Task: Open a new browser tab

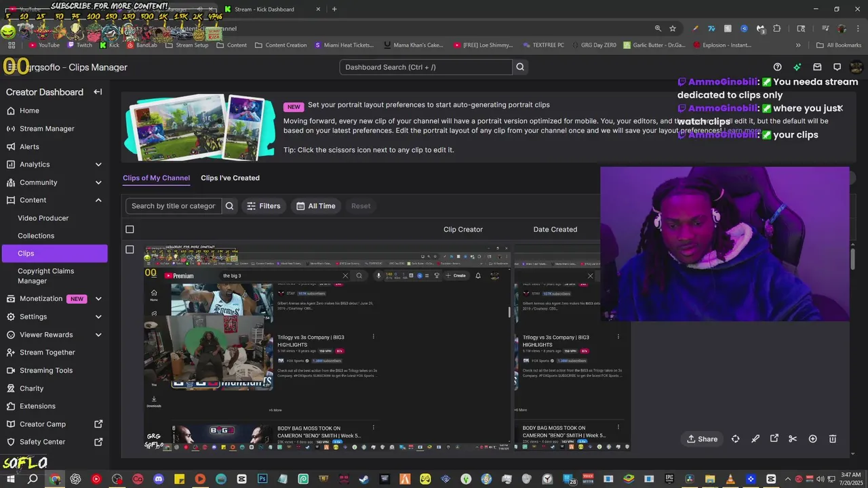Action: click(334, 9)
